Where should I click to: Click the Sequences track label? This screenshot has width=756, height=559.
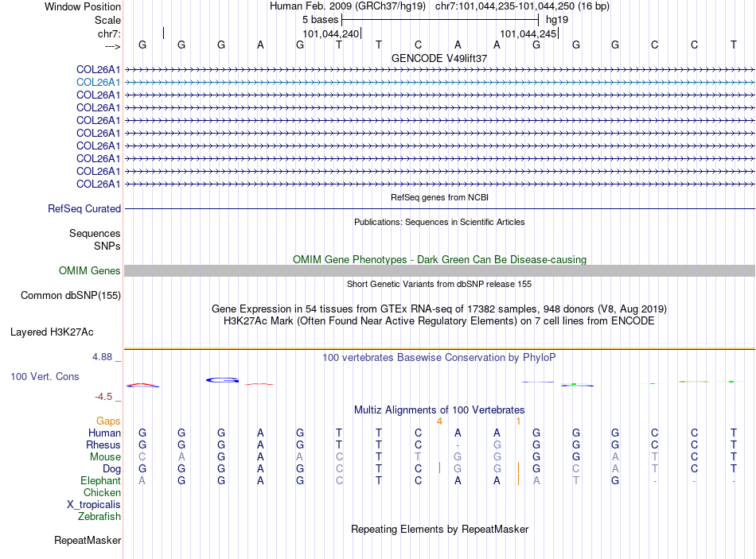(x=95, y=233)
